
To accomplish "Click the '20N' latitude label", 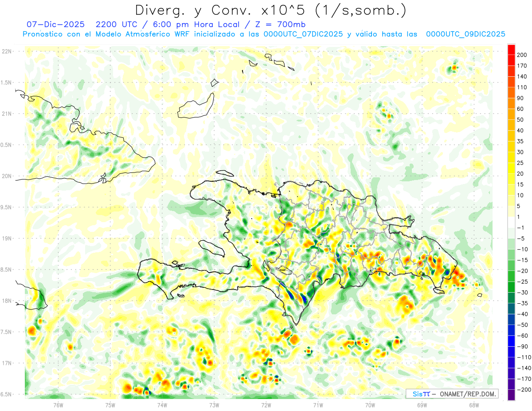I will (7, 176).
